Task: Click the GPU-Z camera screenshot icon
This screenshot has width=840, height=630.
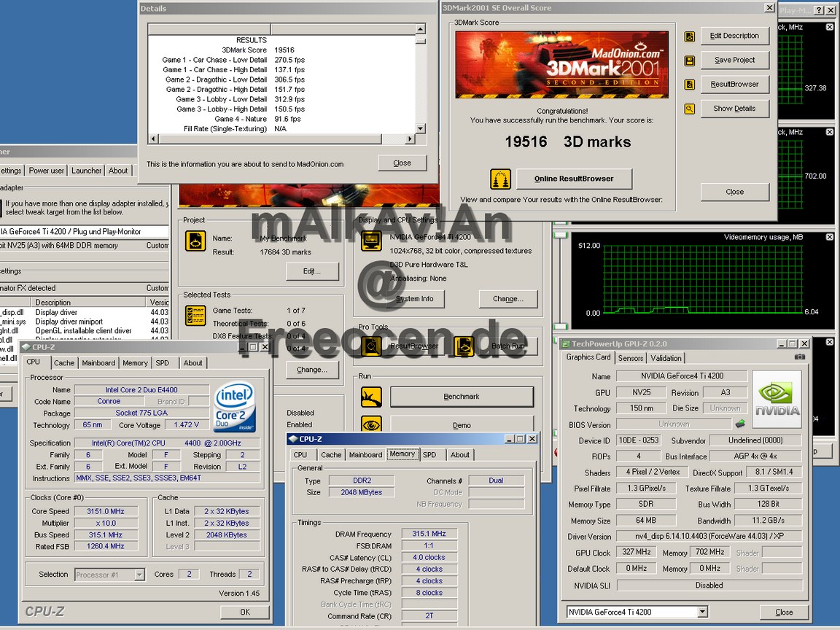Action: [799, 357]
